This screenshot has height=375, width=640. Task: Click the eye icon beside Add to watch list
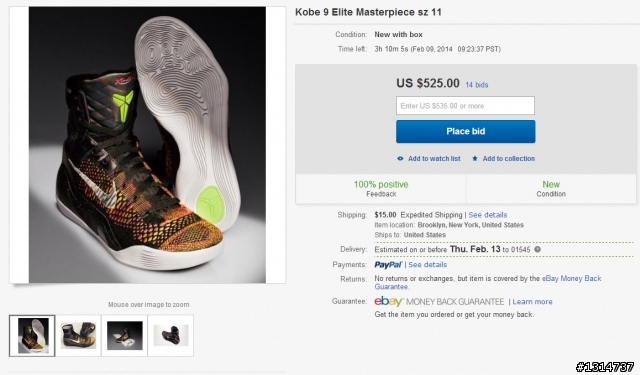tap(400, 158)
